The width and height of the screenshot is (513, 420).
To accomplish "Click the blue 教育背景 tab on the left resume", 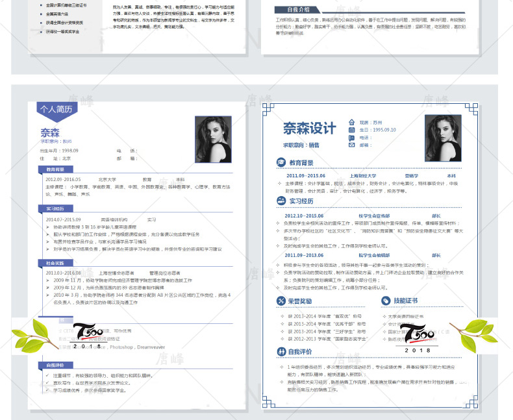I will [x=55, y=169].
